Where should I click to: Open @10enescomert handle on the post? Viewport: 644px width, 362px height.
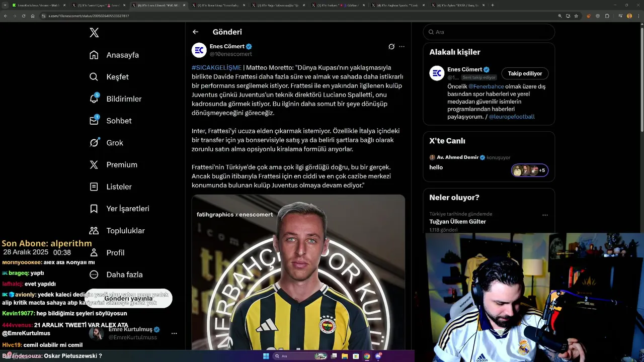231,54
